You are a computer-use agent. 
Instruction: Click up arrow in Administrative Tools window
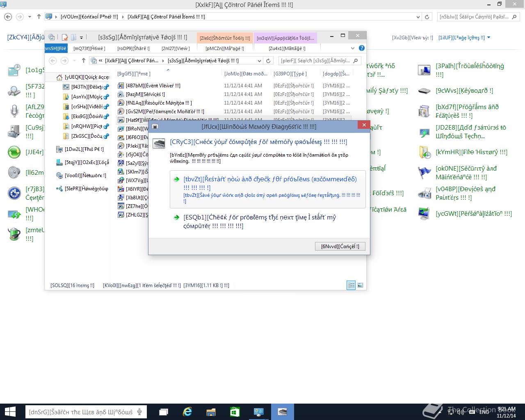(x=84, y=61)
